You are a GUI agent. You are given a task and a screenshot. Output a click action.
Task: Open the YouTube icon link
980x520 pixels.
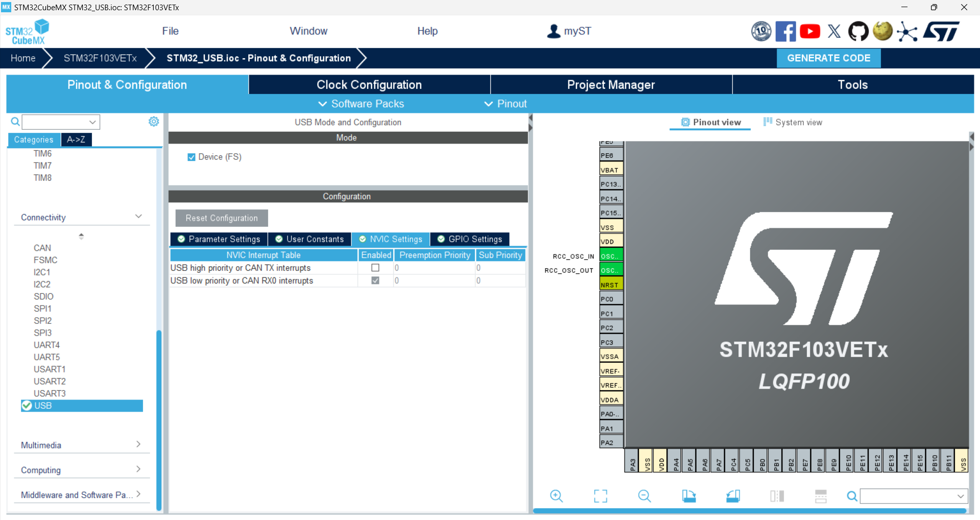coord(810,31)
